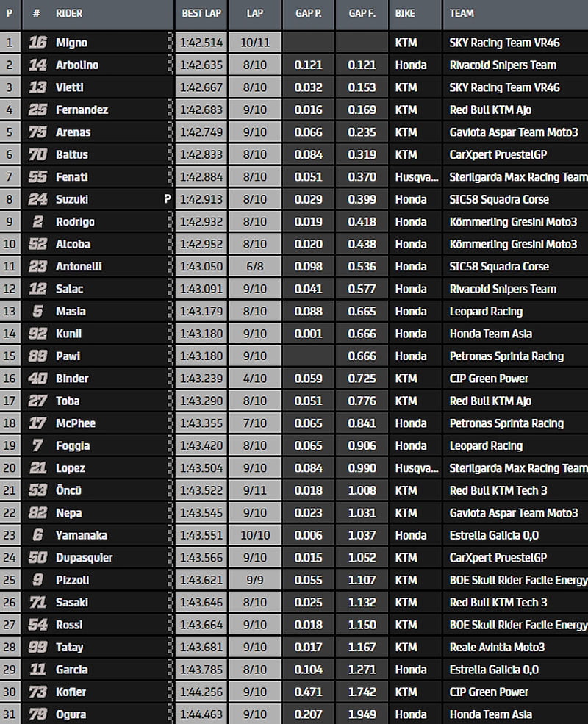
Task: Click the rider name McPhee
Action: (76, 423)
